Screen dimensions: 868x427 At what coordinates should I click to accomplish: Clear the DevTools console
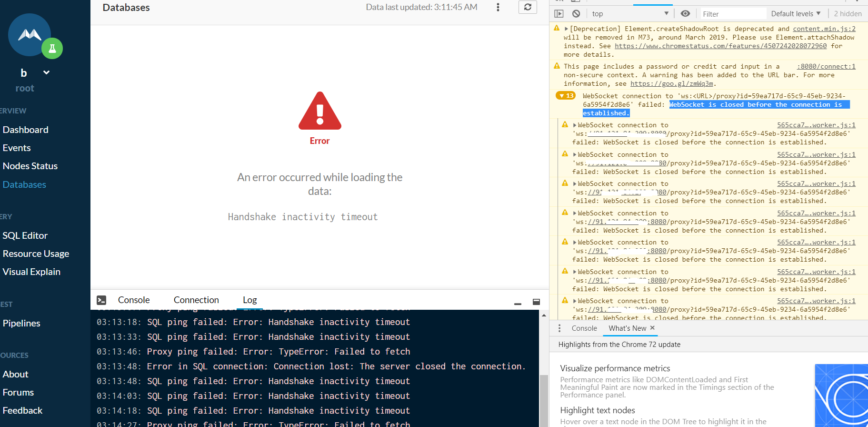pyautogui.click(x=576, y=14)
